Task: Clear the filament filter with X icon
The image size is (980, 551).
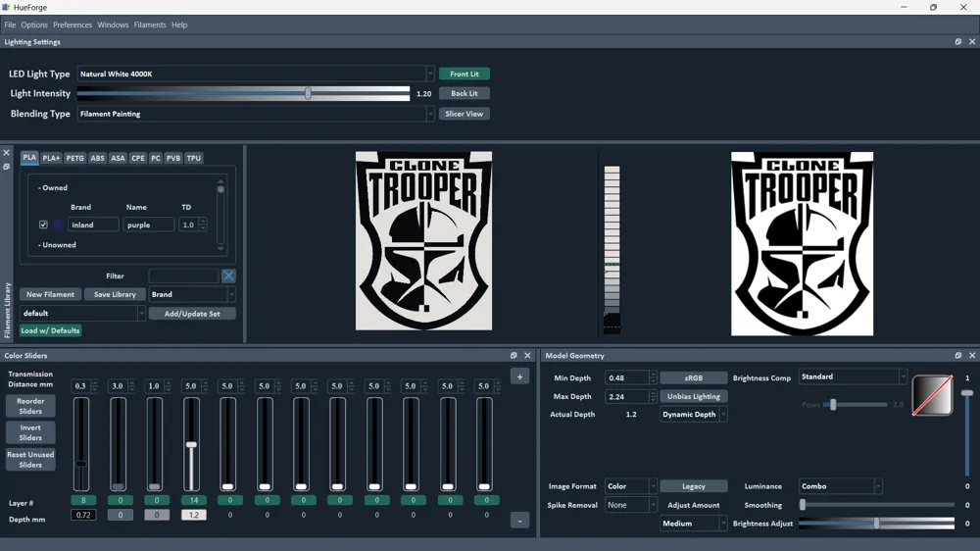Action: click(228, 275)
